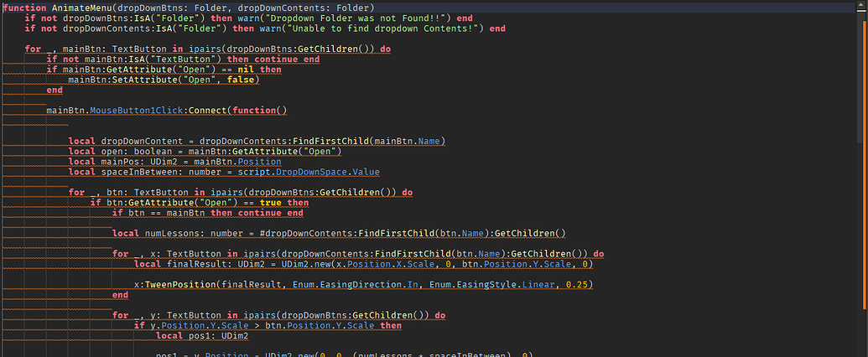
Task: Click the dropDownContent local variable
Action: [142, 141]
